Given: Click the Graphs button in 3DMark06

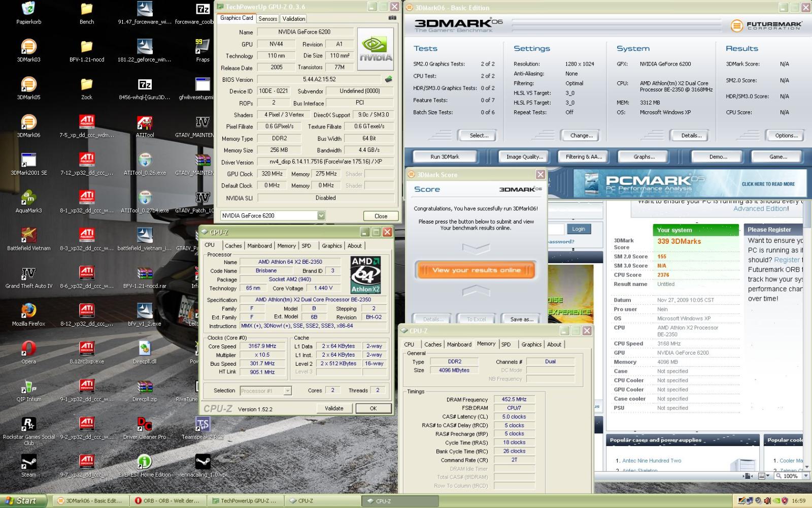Looking at the screenshot, I should click(x=644, y=156).
